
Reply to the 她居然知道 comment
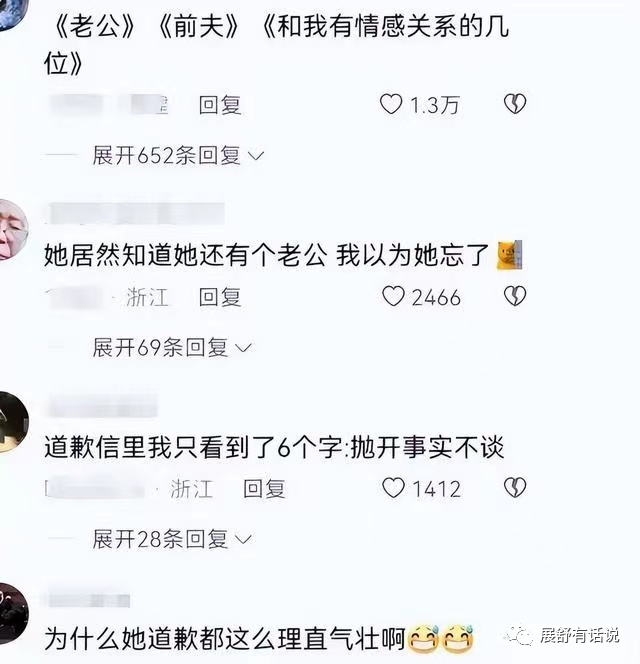[220, 296]
